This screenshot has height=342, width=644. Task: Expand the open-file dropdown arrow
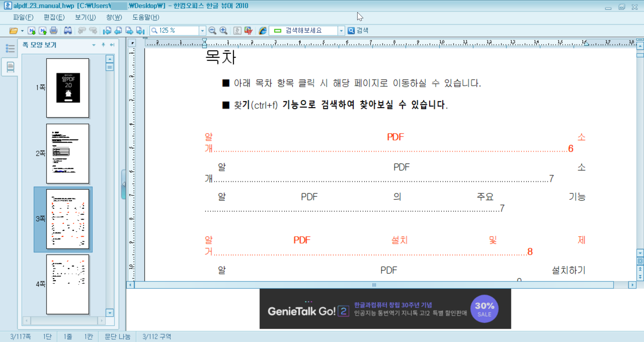[22, 31]
